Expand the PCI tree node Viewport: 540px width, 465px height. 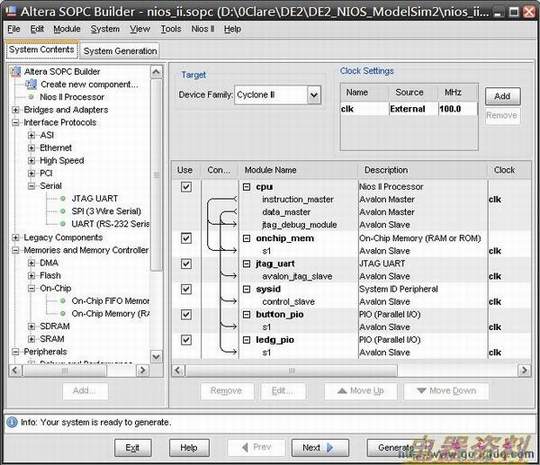(31, 173)
